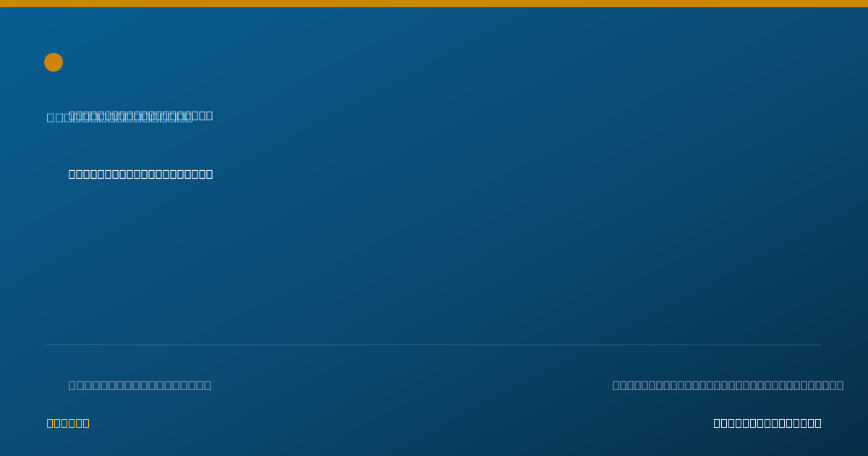Open the yellow label in the bottom-left corner
This screenshot has width=868, height=456.
68,423
